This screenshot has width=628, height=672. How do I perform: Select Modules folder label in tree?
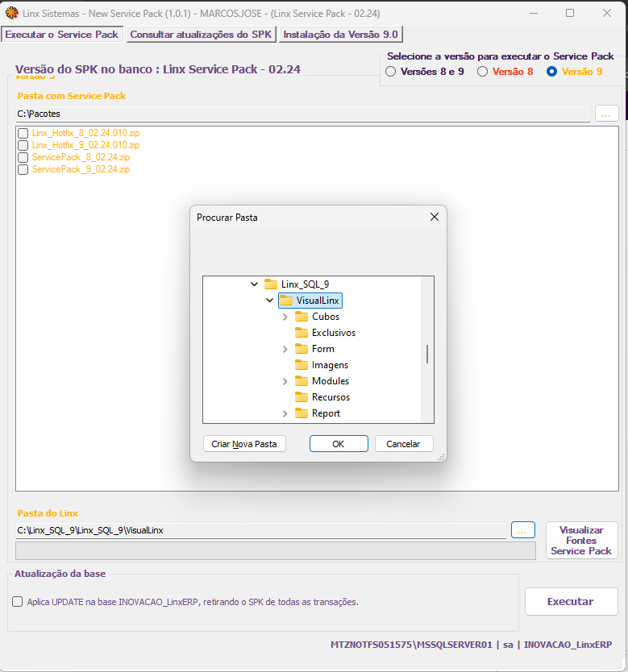click(x=330, y=381)
